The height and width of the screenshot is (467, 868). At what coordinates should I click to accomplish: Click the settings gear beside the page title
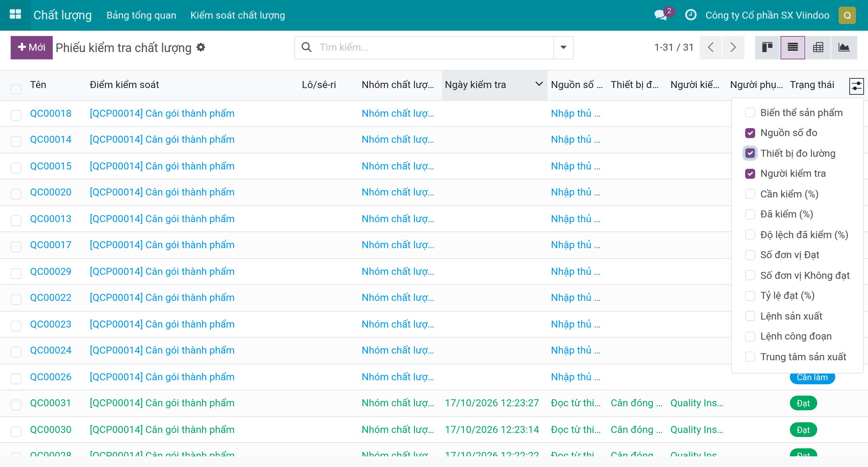[201, 47]
